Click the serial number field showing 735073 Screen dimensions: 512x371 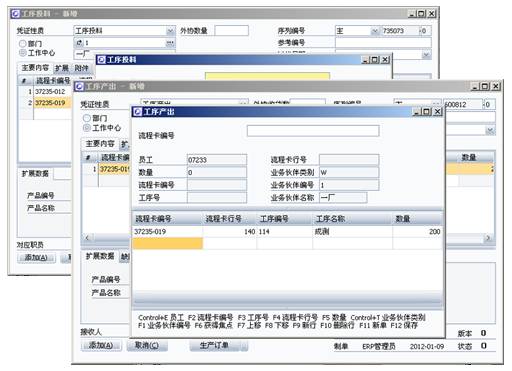pos(400,31)
